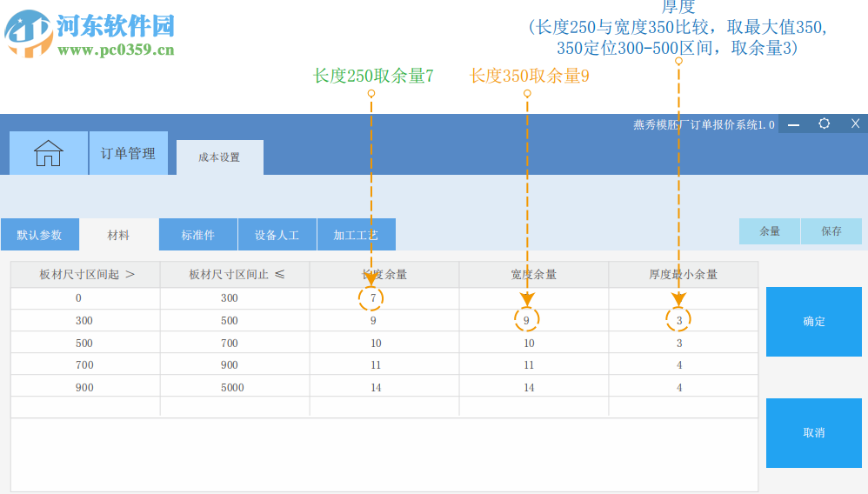Select width allowance 9 in 300-500 row

point(534,320)
